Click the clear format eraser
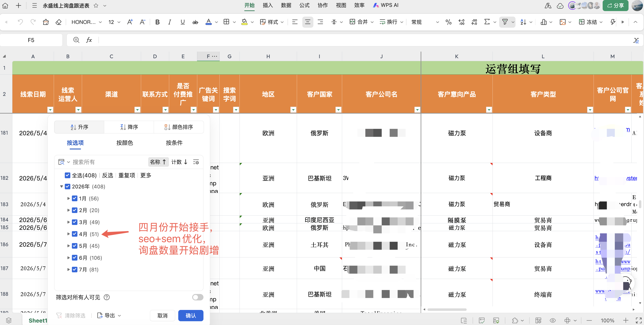 coord(59,22)
